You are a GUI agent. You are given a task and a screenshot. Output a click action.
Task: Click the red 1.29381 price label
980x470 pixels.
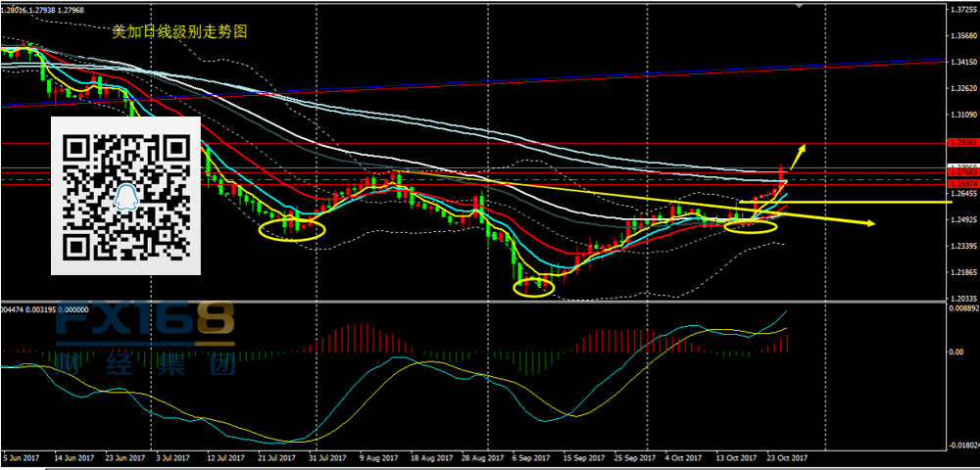[961, 143]
